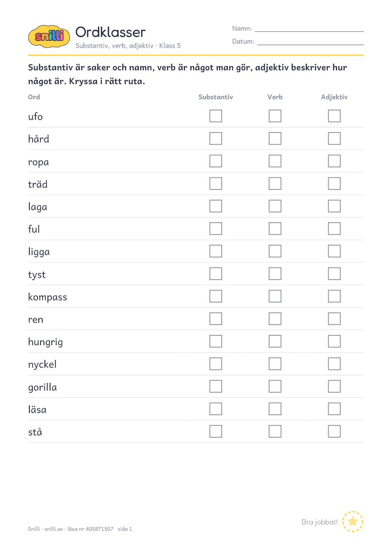Tick the Substantiv box for nyckel

click(216, 364)
